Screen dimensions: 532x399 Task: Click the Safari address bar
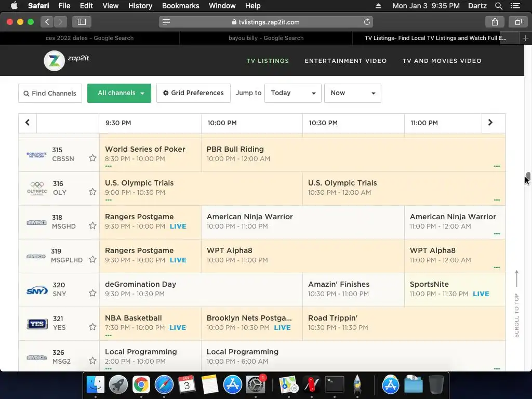pos(265,22)
